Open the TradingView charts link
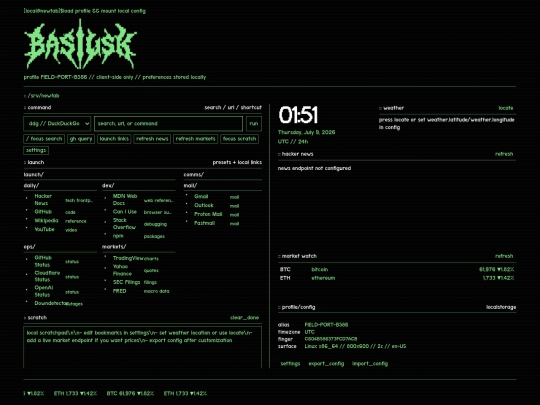Screen dimensions: 540x405 pos(127,258)
